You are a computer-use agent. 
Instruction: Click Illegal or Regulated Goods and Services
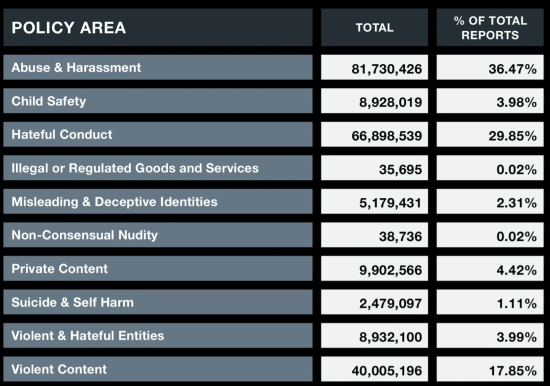[158, 168]
